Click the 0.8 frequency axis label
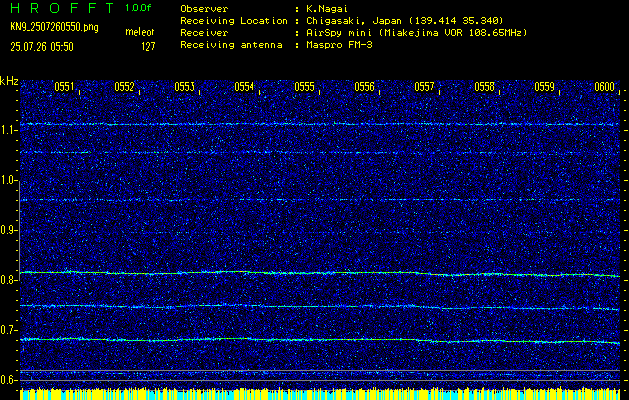 point(7,280)
